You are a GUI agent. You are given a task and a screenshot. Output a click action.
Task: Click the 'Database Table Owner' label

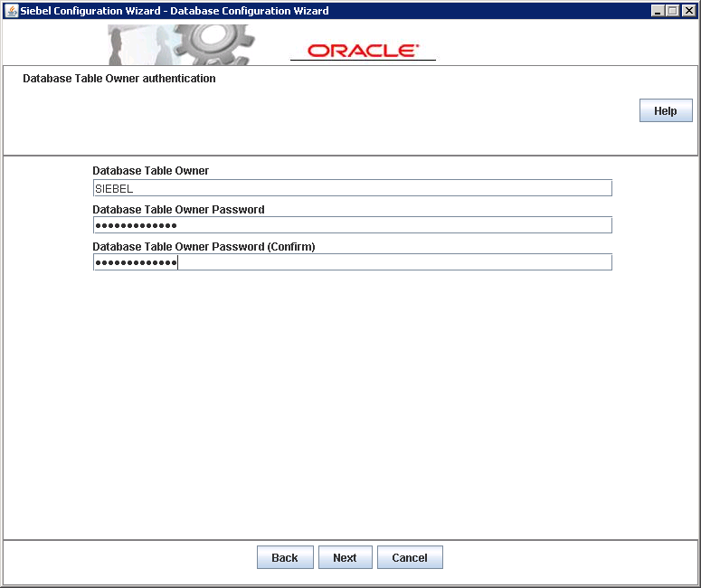point(151,171)
